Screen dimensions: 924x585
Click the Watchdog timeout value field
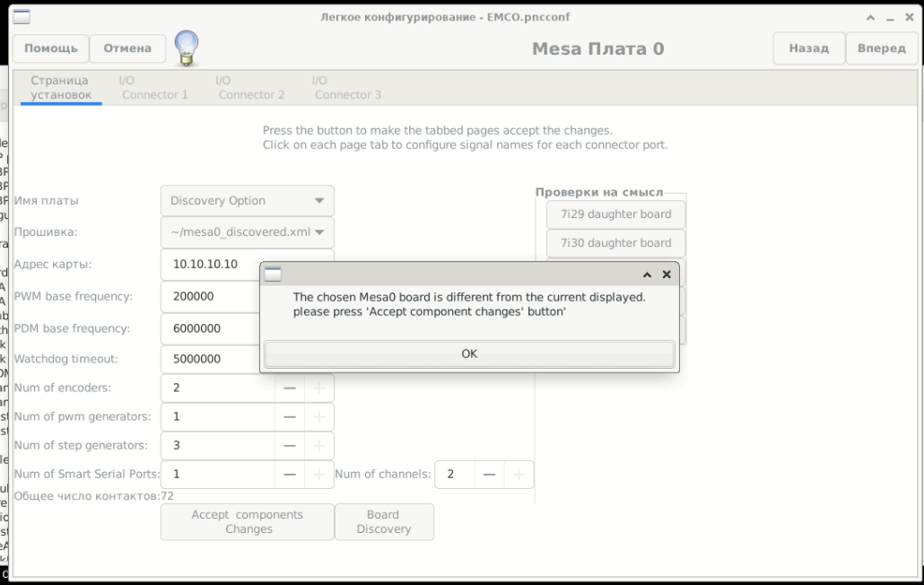[x=210, y=359]
